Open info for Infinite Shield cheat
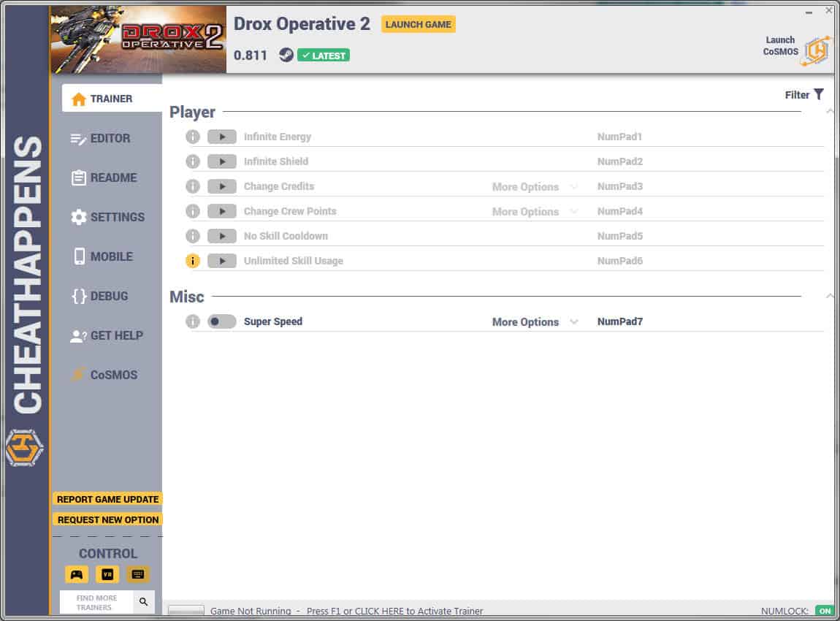Image resolution: width=840 pixels, height=621 pixels. 192,161
